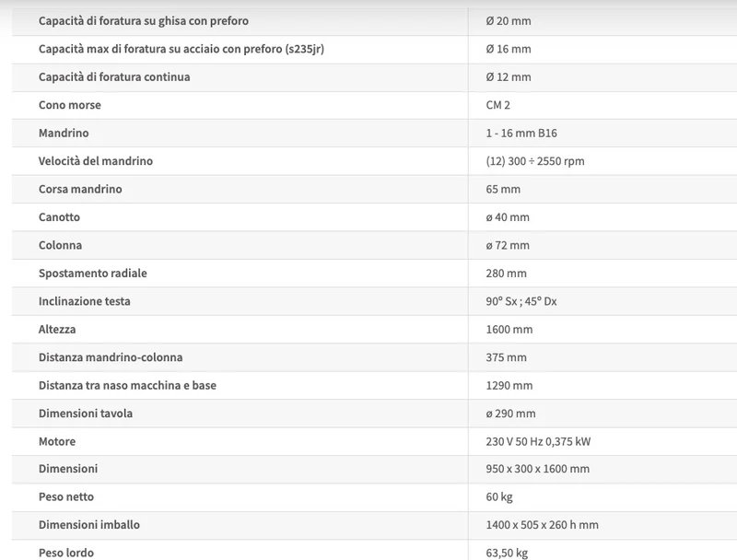Click the 'Spostamento radiale' row label
737x560 pixels.
click(x=93, y=274)
